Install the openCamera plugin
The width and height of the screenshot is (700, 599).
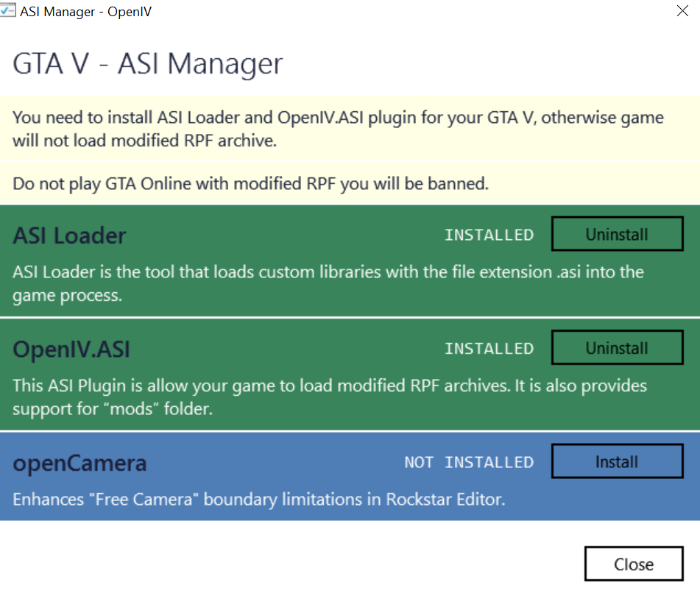[617, 462]
